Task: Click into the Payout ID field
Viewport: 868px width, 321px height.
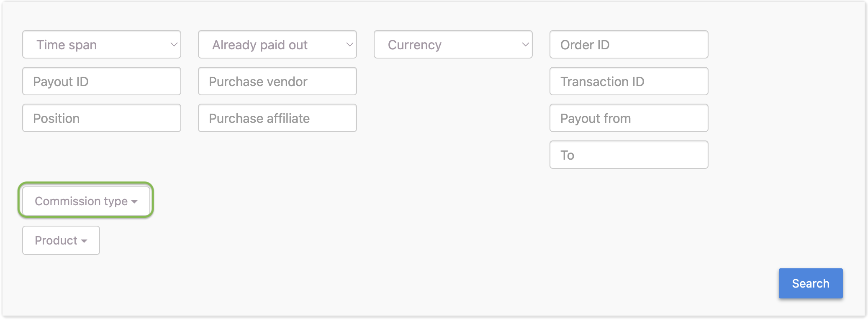Action: click(102, 81)
